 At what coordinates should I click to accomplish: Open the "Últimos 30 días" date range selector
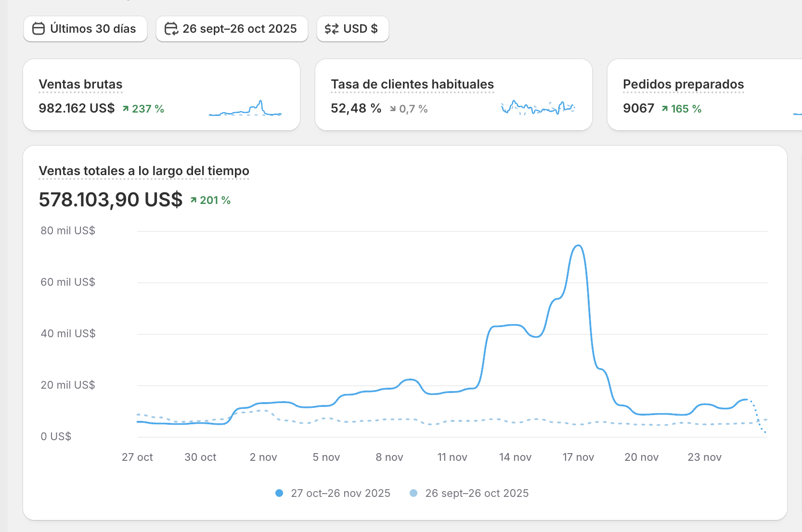pos(85,29)
